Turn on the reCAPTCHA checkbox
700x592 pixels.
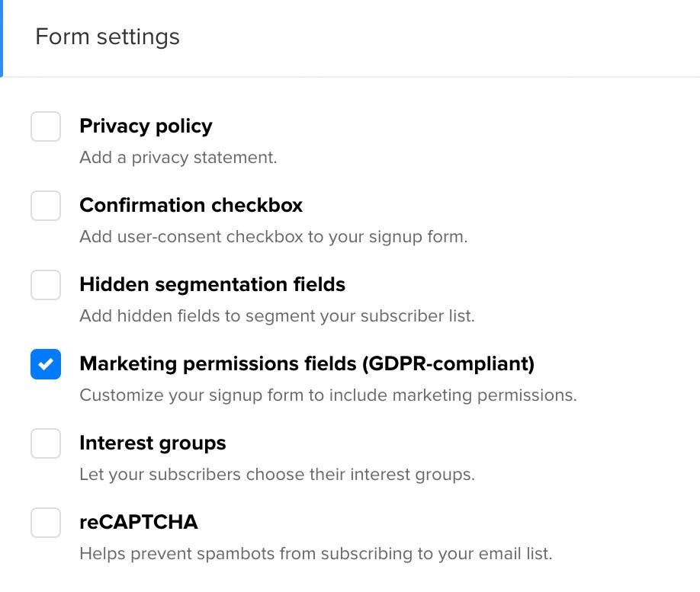(x=46, y=523)
